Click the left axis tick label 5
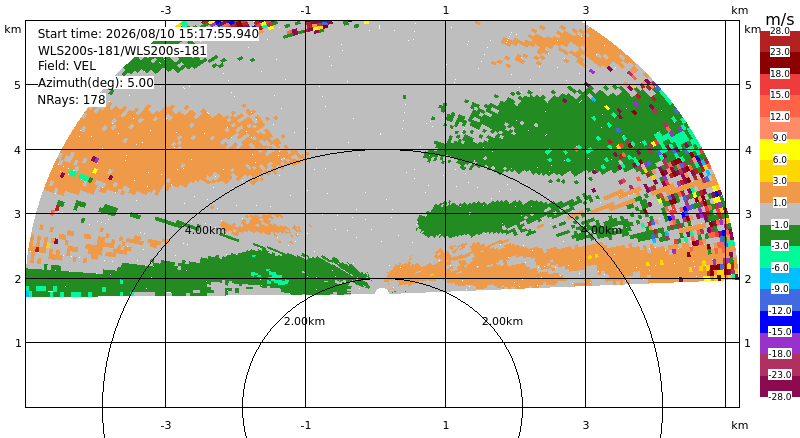 [x=18, y=85]
